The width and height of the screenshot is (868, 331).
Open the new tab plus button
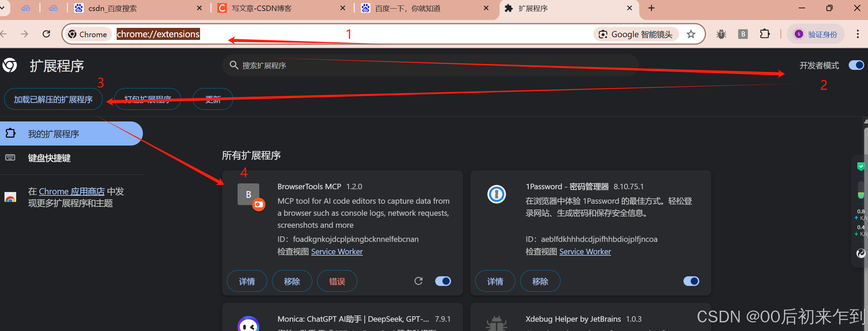click(651, 8)
